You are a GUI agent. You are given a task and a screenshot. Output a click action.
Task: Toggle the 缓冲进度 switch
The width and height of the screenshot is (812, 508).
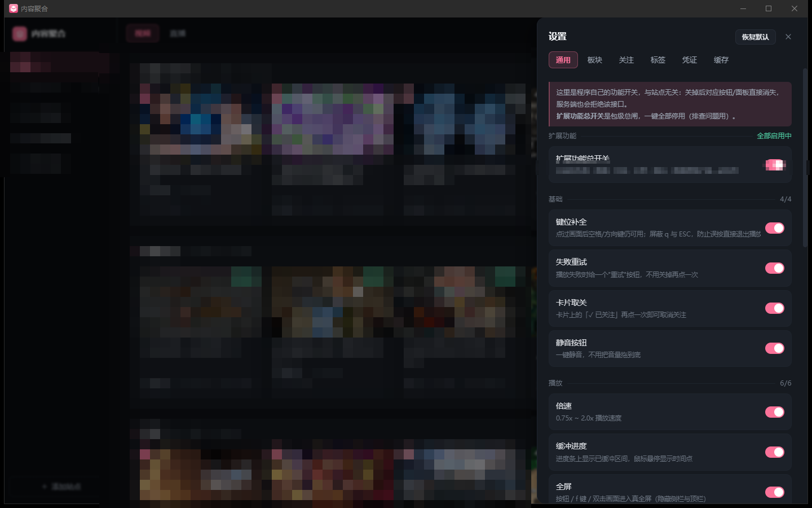click(775, 452)
